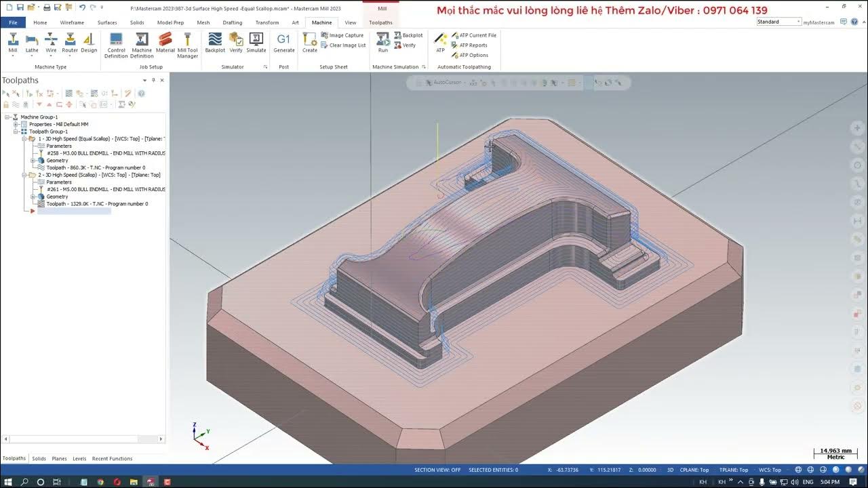This screenshot has width=868, height=488.
Task: Select Toolpath - 860.3K - T.NC entry
Action: (x=96, y=167)
